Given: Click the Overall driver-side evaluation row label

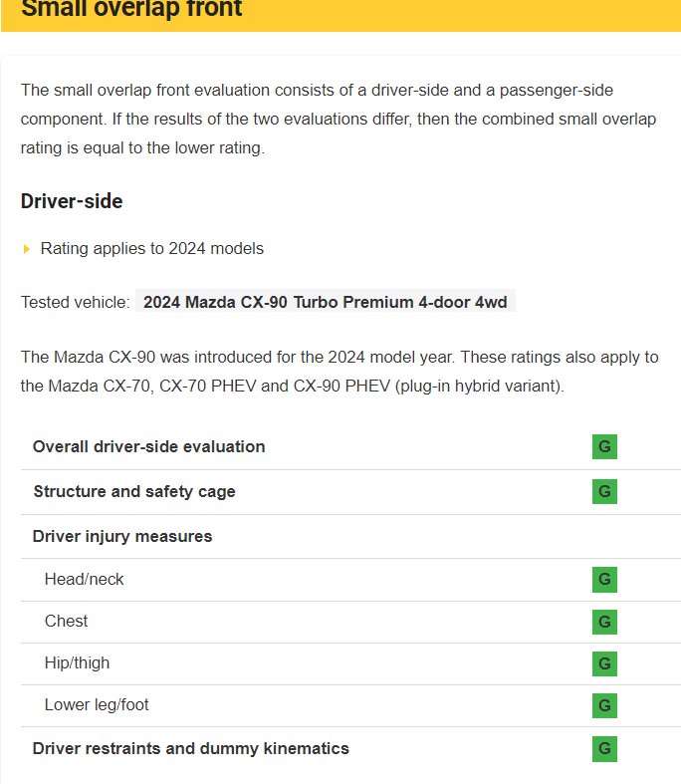Looking at the screenshot, I should pos(148,446).
